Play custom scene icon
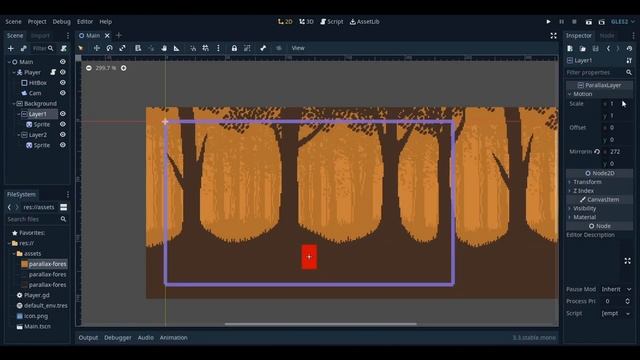The image size is (640, 360). [x=602, y=22]
